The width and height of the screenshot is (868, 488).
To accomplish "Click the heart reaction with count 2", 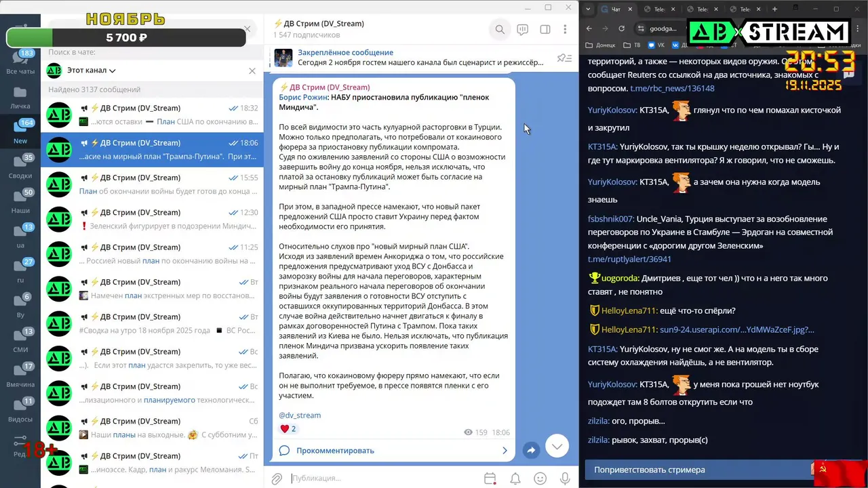I will pos(288,429).
